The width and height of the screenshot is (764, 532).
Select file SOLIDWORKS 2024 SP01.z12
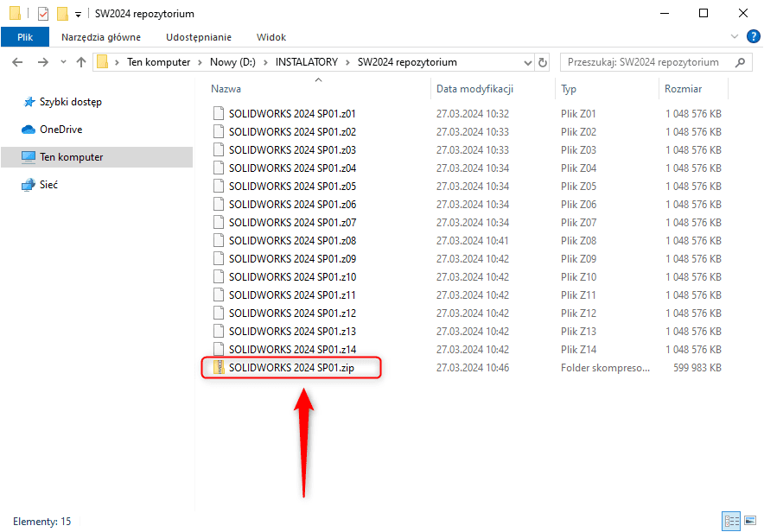292,313
